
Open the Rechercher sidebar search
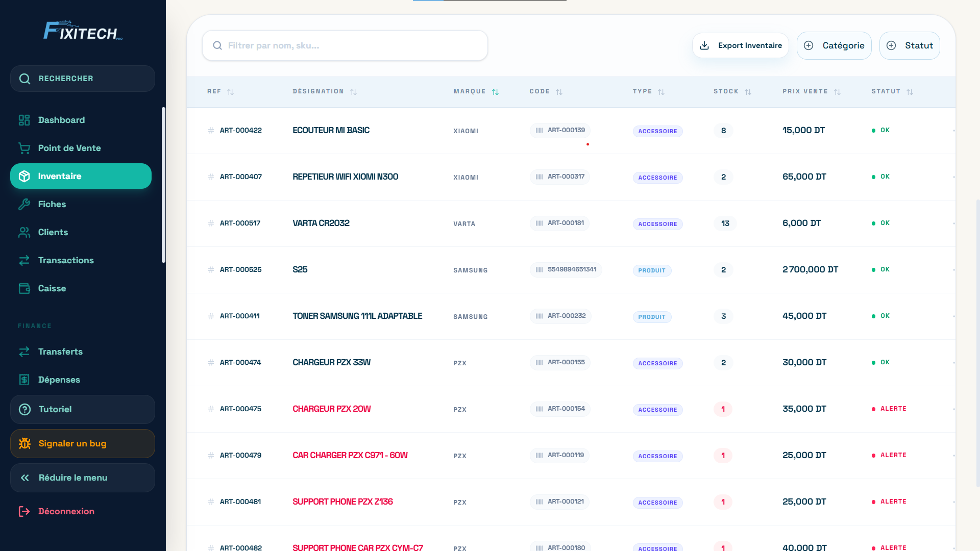click(x=83, y=79)
